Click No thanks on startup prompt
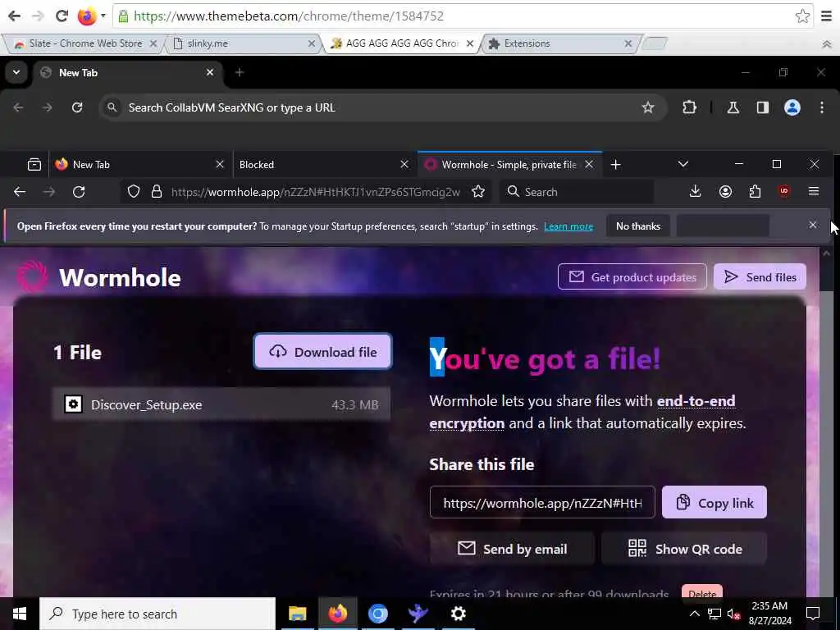This screenshot has width=840, height=630. (x=638, y=226)
